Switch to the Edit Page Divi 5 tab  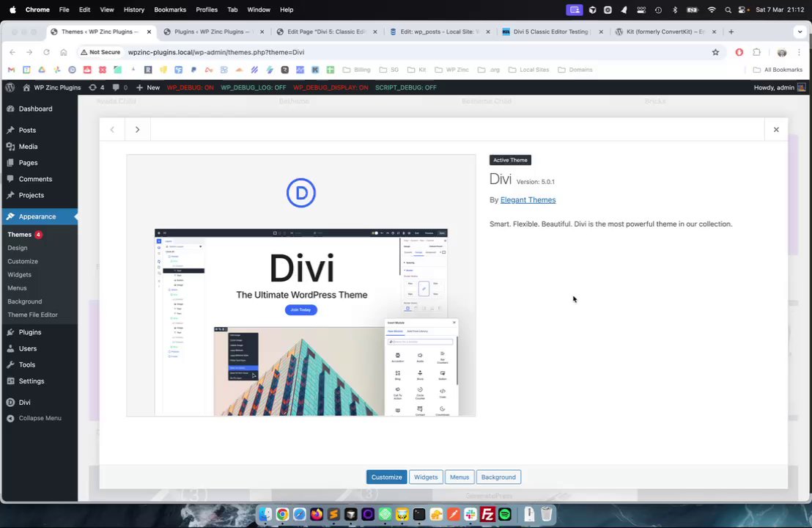(x=327, y=32)
